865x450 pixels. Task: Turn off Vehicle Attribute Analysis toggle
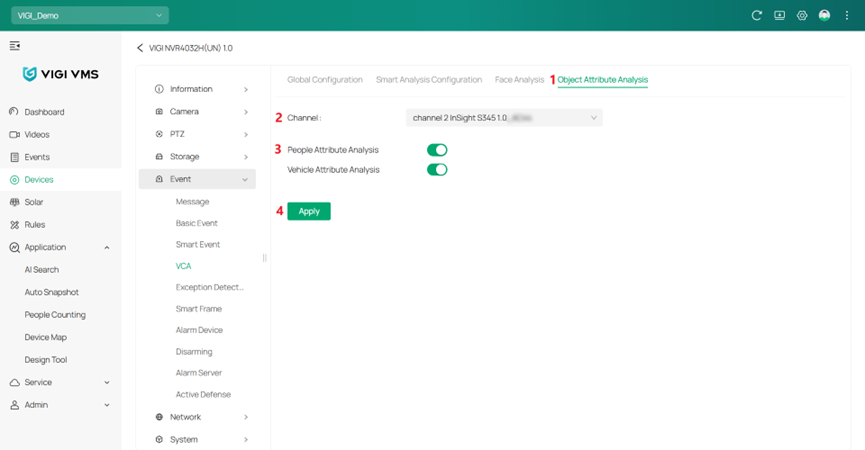click(x=437, y=170)
